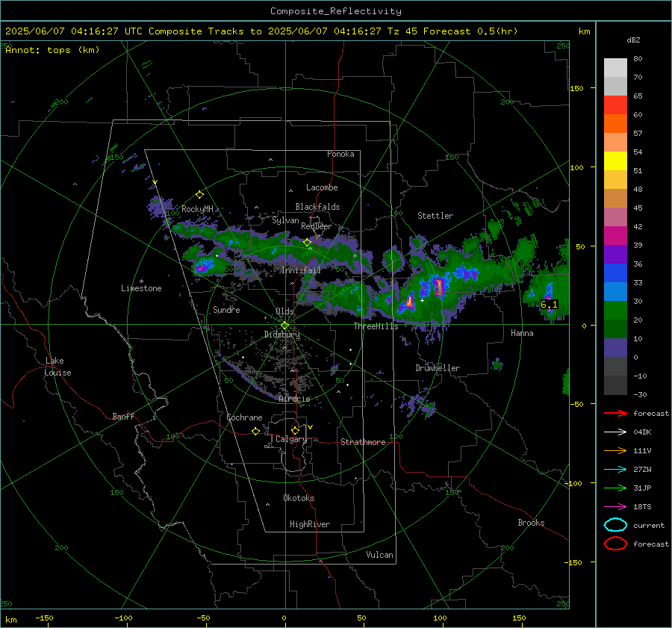Click the Olds city label
Screen dimensions: 672x628
[x=284, y=311]
